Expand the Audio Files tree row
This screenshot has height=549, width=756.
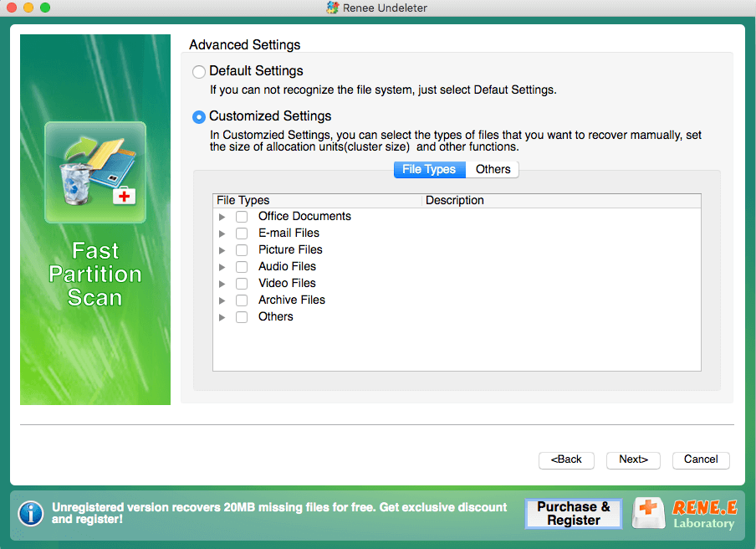(x=222, y=267)
